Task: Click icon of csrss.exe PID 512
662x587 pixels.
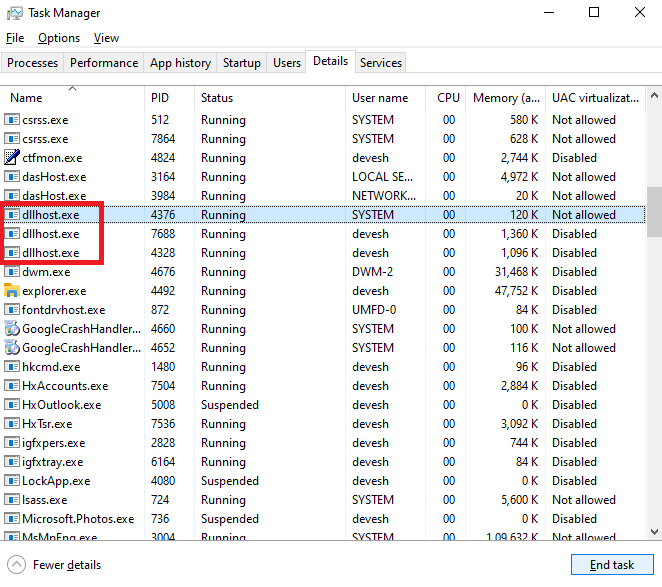Action: (12, 120)
